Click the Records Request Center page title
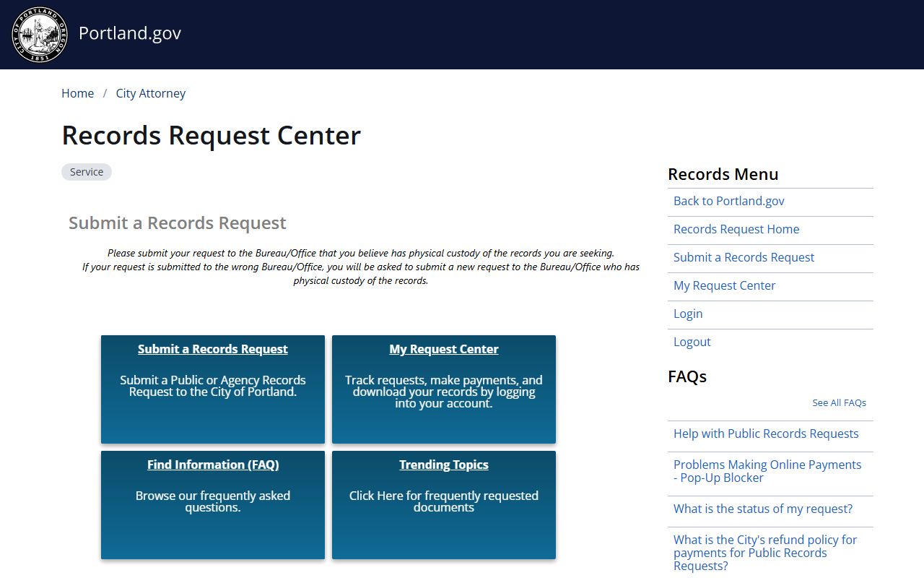This screenshot has width=924, height=578. click(x=212, y=135)
